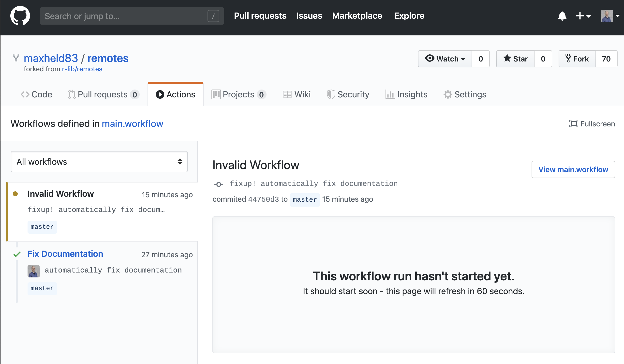Star this repository
This screenshot has height=364, width=624.
[x=515, y=59]
